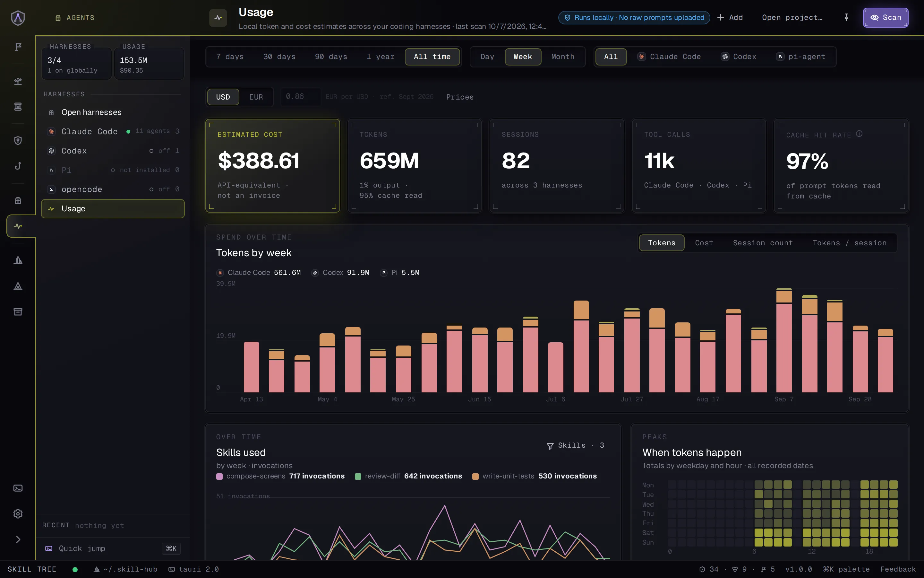The image size is (924, 578).
Task: Select the 30 days range
Action: [279, 57]
